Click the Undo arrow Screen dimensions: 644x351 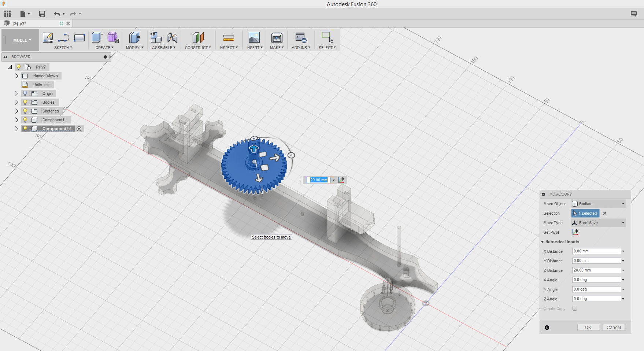[x=57, y=14]
